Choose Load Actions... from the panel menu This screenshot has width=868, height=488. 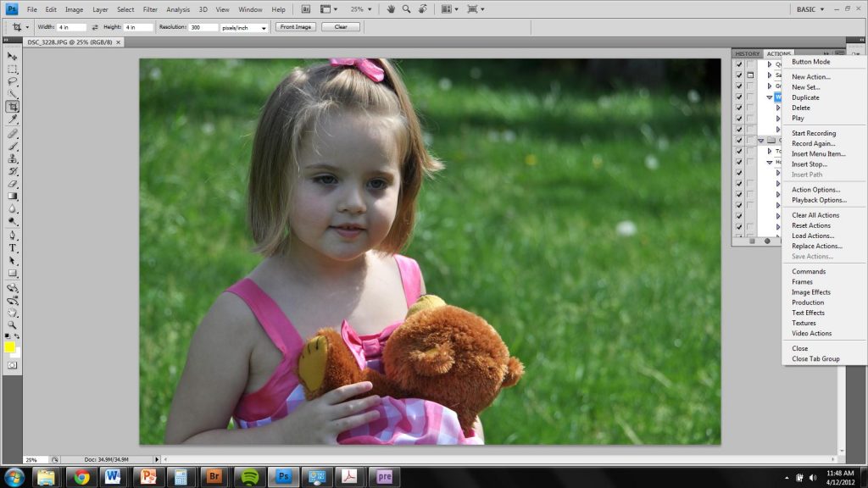[x=813, y=236]
